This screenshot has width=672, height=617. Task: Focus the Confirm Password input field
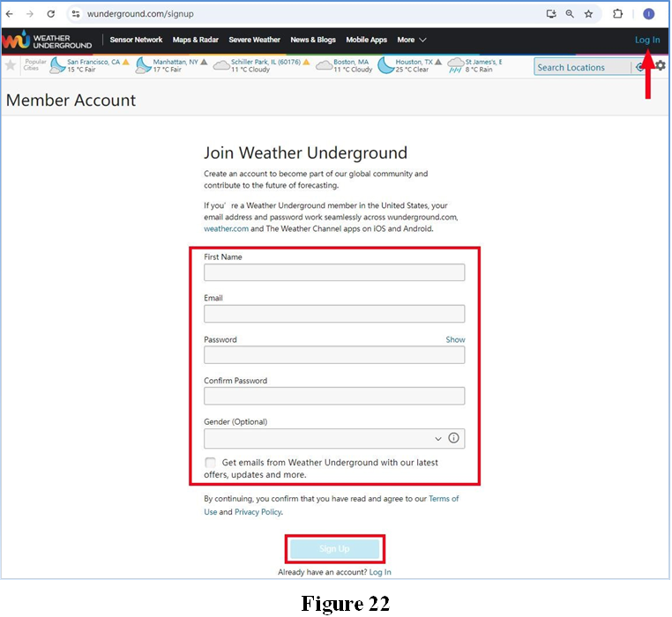pyautogui.click(x=334, y=396)
